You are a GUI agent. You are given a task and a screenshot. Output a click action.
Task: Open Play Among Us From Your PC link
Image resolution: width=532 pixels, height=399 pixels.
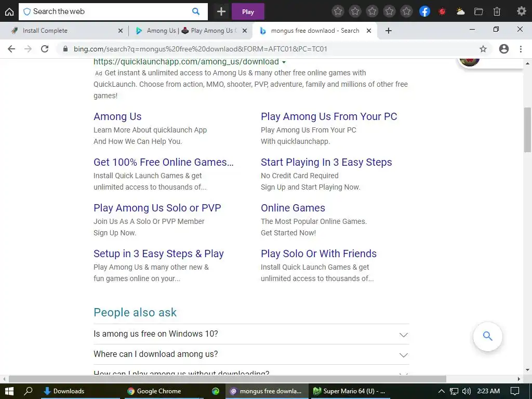coord(329,116)
